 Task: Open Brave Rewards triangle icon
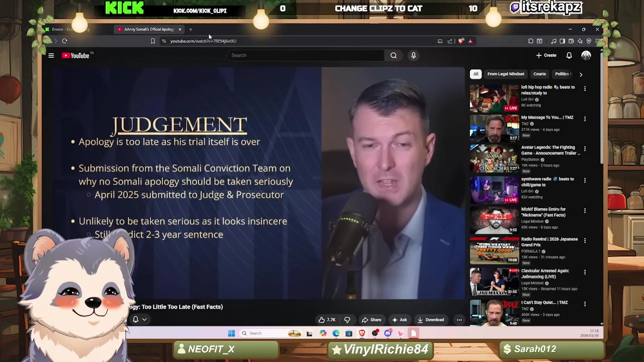(470, 41)
